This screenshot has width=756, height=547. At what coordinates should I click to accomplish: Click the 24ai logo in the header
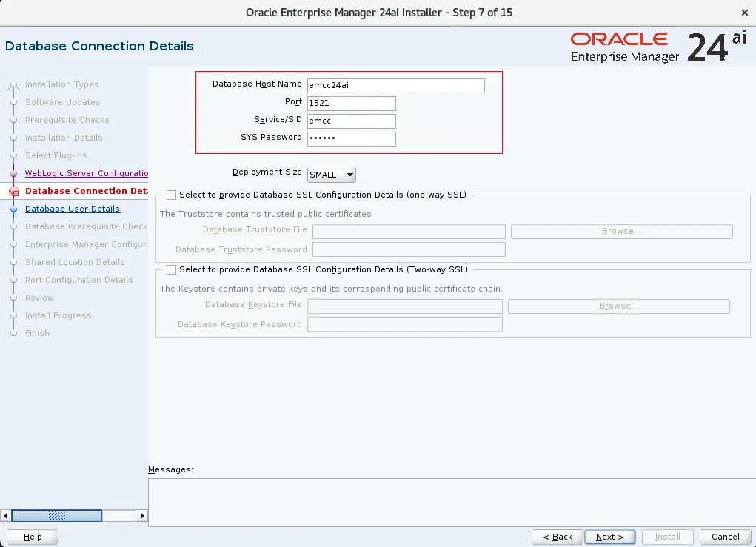pos(717,44)
